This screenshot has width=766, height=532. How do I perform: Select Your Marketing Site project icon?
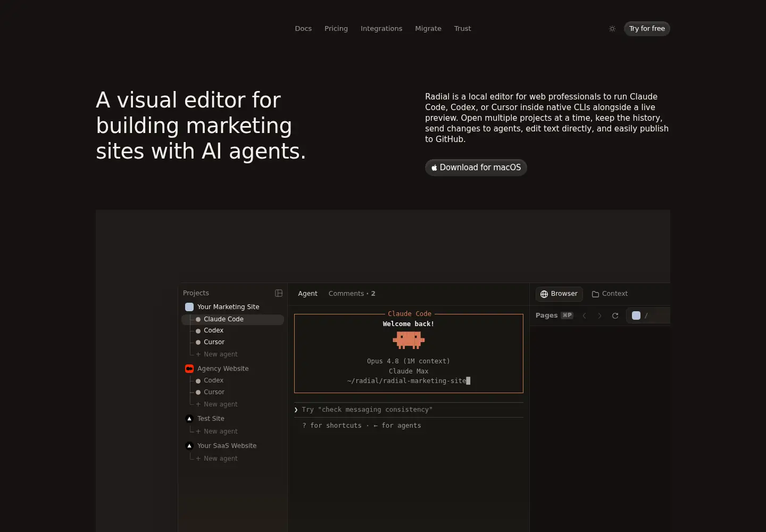pyautogui.click(x=189, y=307)
